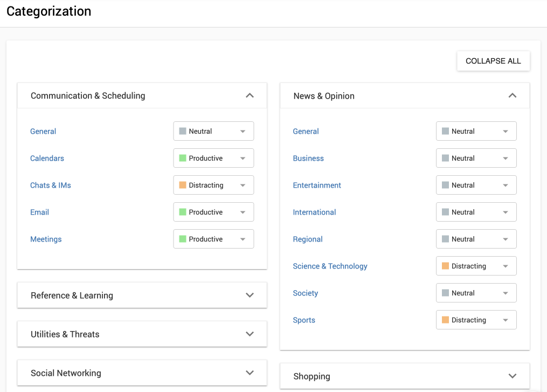Collapse the News & Opinion section chevron

click(x=512, y=95)
